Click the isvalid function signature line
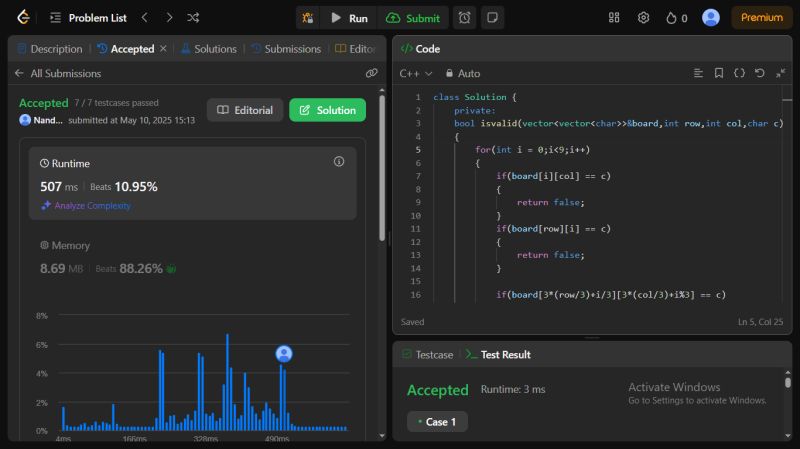The image size is (800, 449). [x=618, y=123]
